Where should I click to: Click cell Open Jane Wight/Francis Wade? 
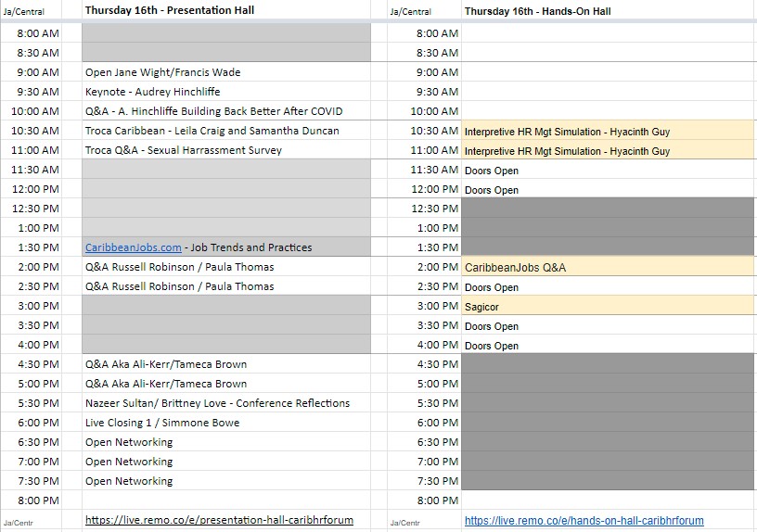click(x=226, y=72)
